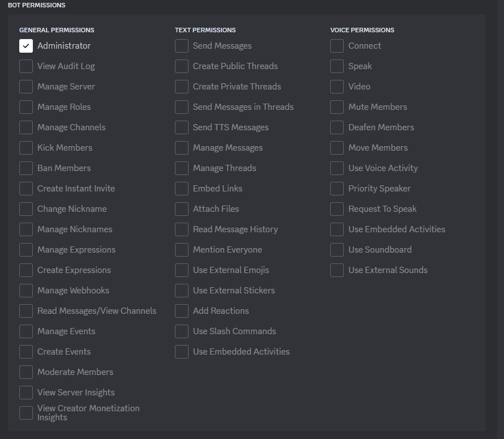The width and height of the screenshot is (504, 439).
Task: Check View Server Insights
Action: [x=26, y=393]
